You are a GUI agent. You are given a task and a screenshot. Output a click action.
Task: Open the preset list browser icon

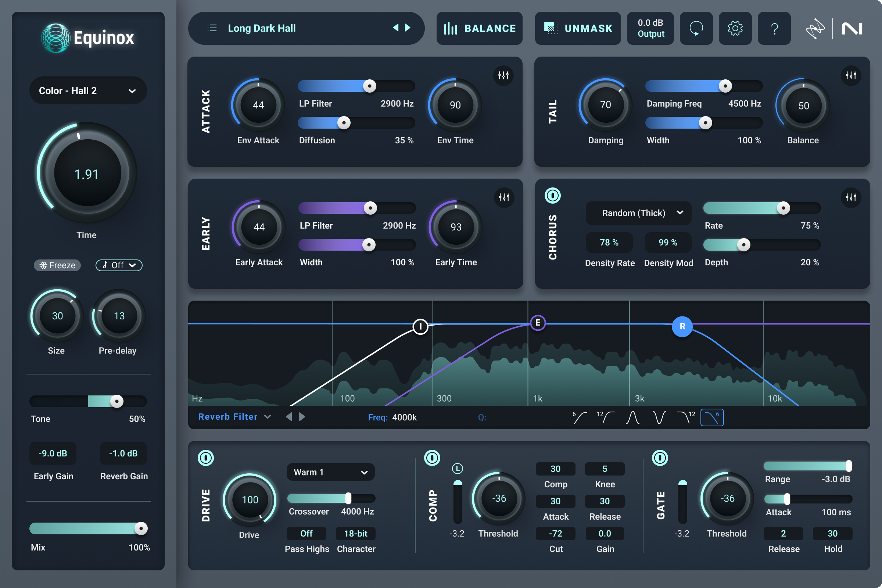tap(212, 28)
